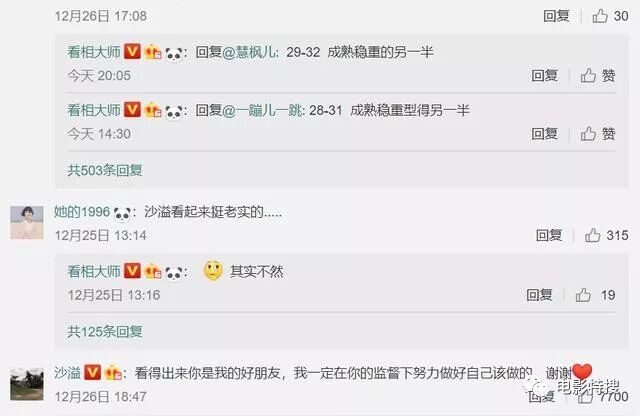Click the membership crown badge on 其实不然 reply
This screenshot has height=416, width=640.
pos(153,272)
